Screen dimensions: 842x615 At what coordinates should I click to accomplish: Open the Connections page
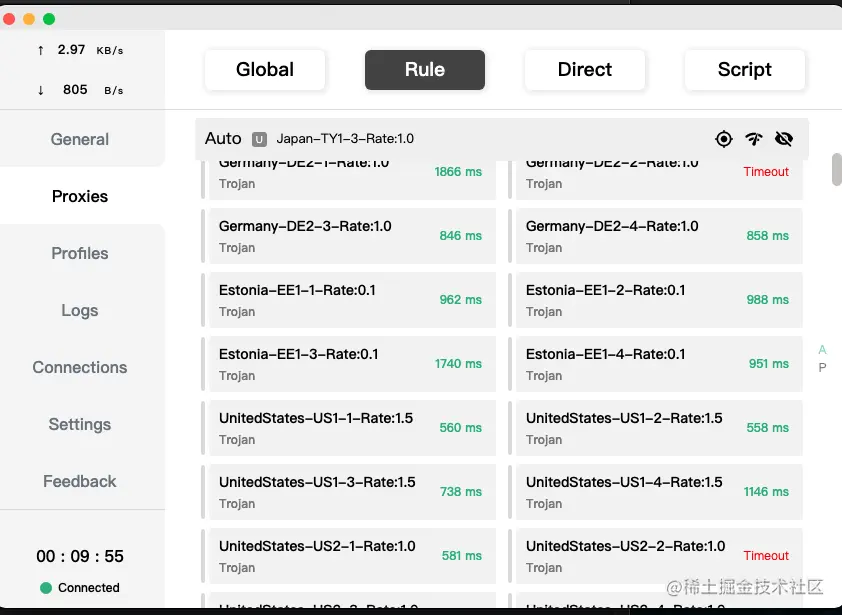click(x=80, y=367)
